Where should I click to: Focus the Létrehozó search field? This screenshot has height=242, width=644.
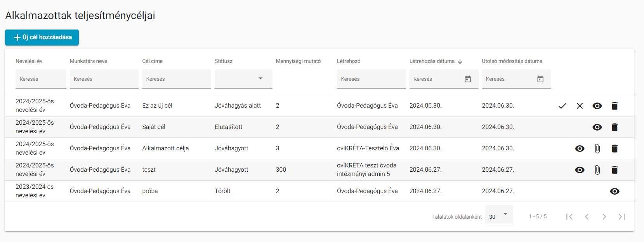(371, 79)
